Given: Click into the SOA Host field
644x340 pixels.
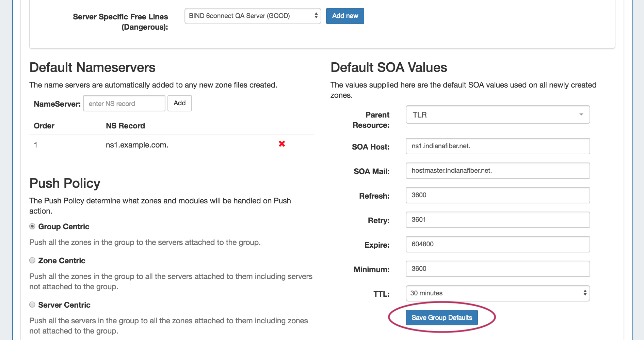Looking at the screenshot, I should point(498,146).
